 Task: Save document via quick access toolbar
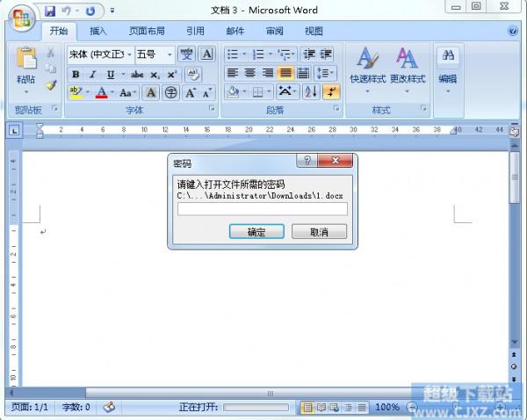pyautogui.click(x=50, y=11)
